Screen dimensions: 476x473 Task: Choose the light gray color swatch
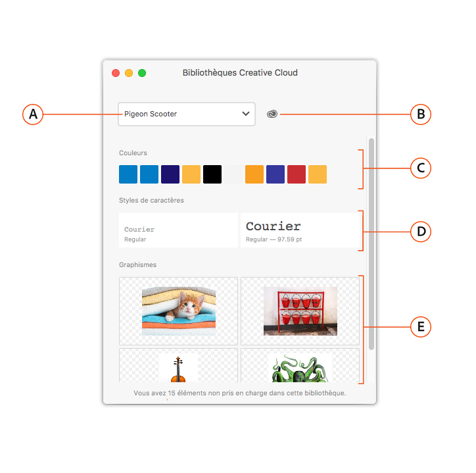(x=233, y=174)
